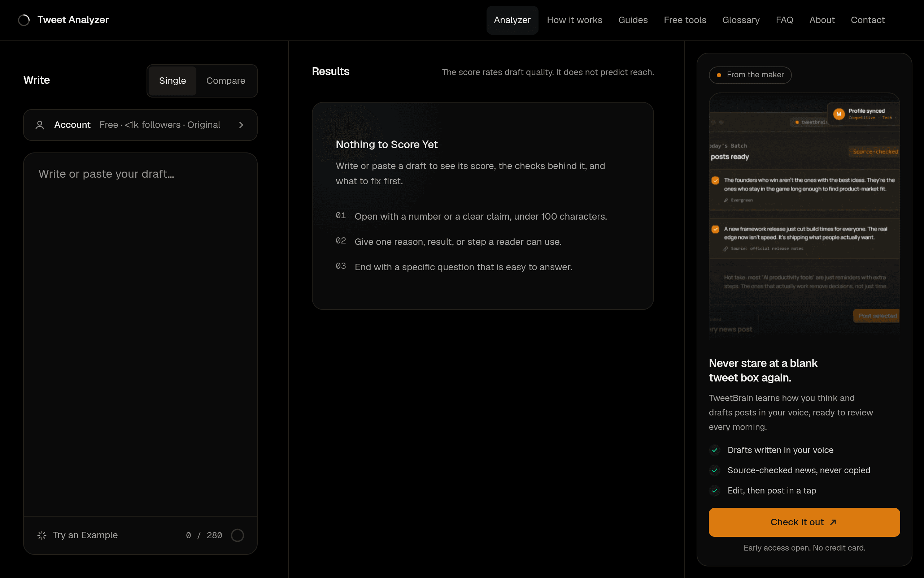Click checkmark next to Source-checked news
Viewport: 924px width, 578px height.
click(715, 471)
